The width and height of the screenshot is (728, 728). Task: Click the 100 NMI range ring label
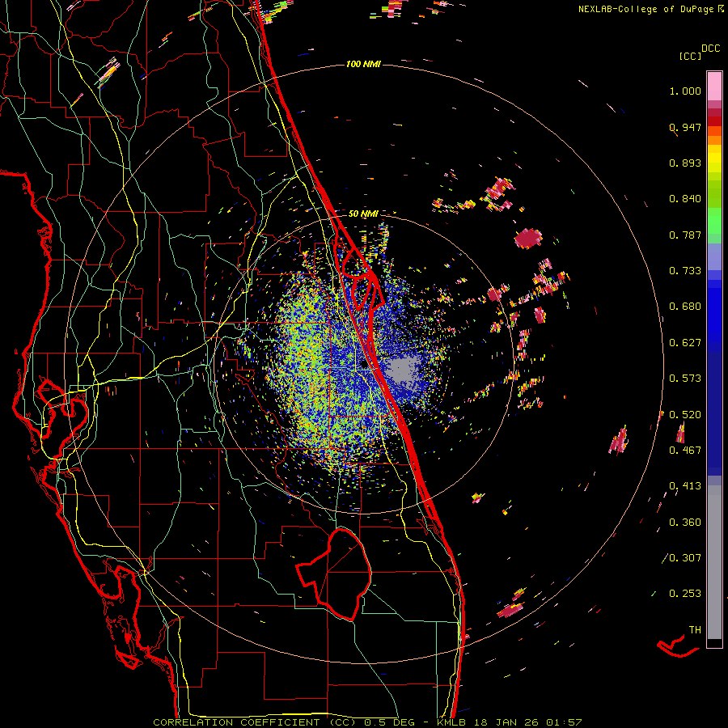[x=363, y=64]
